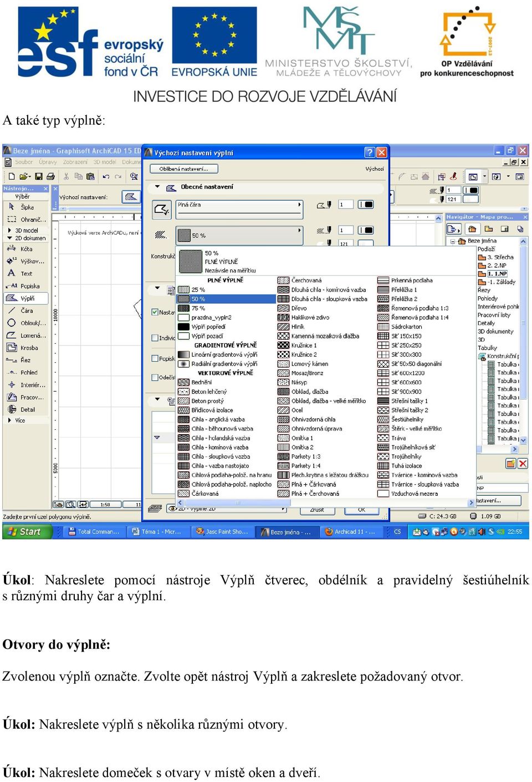
Task: Choose Sádrokarton fill from the list
Action: click(426, 327)
